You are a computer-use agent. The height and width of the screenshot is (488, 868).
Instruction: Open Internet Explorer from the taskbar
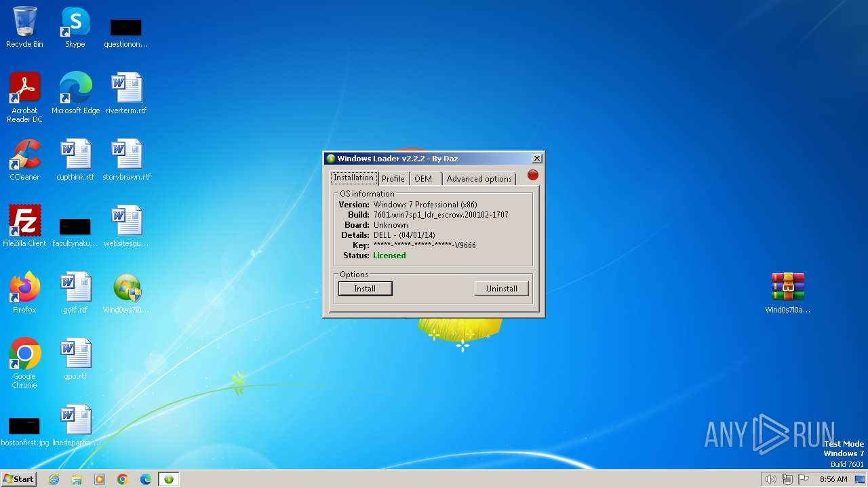point(54,479)
